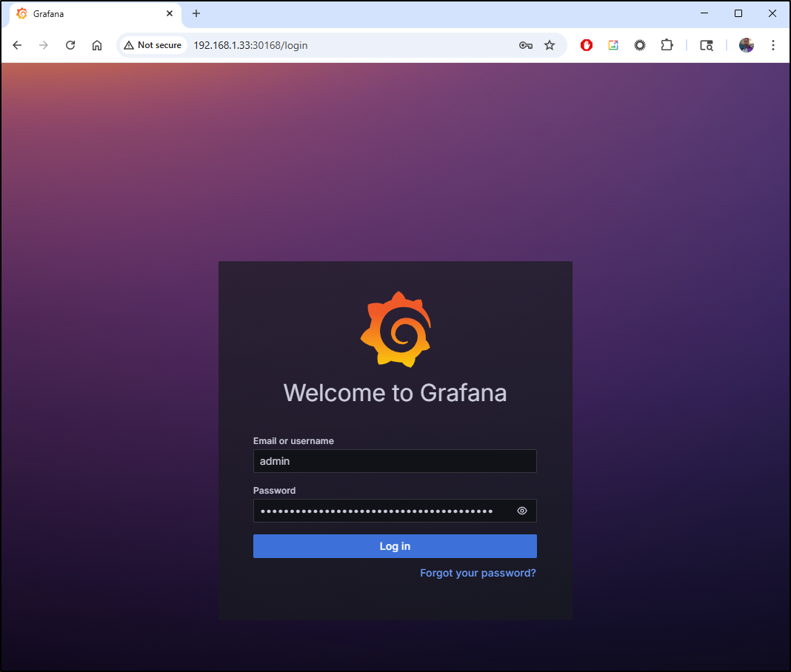Minimize the browser window
Screen dimensions: 791x672
coord(704,13)
